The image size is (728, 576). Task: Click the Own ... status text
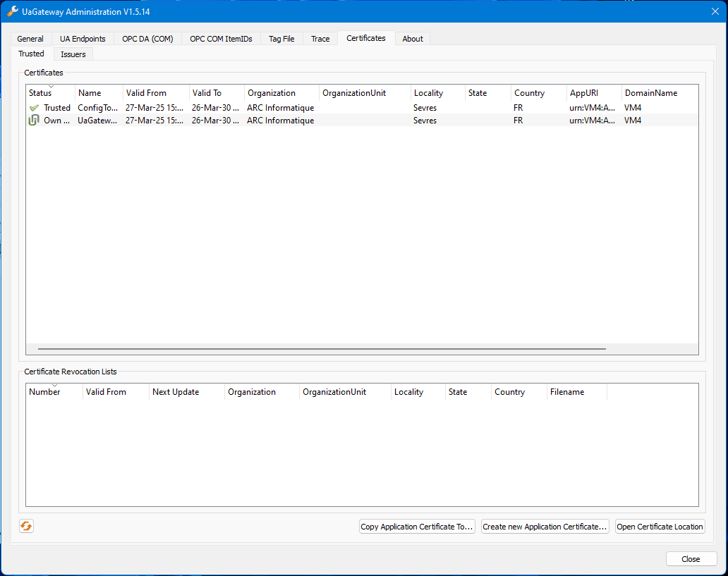click(x=56, y=121)
